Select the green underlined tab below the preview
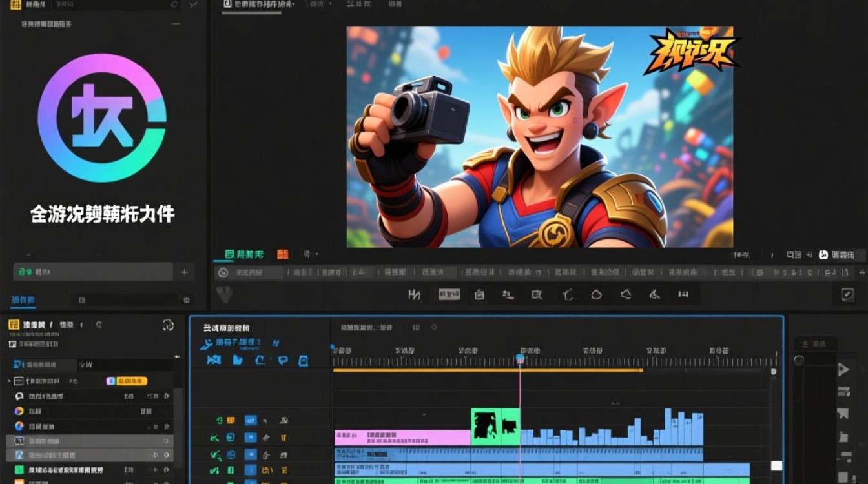 [244, 254]
